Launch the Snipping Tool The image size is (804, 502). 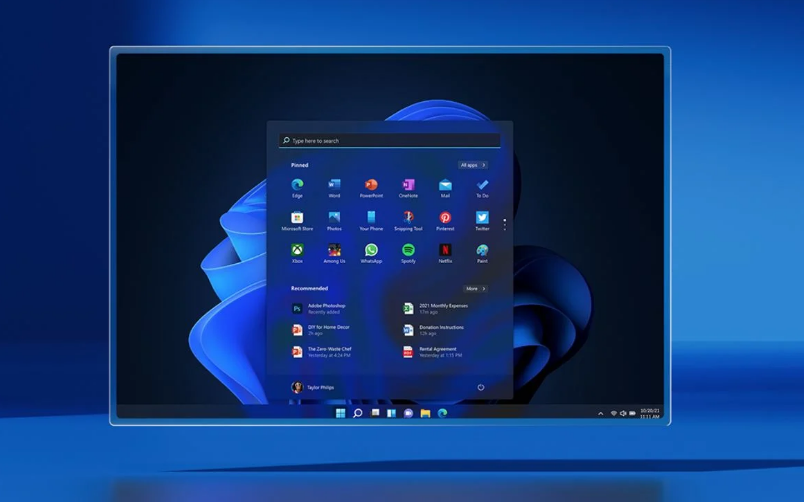(x=408, y=221)
